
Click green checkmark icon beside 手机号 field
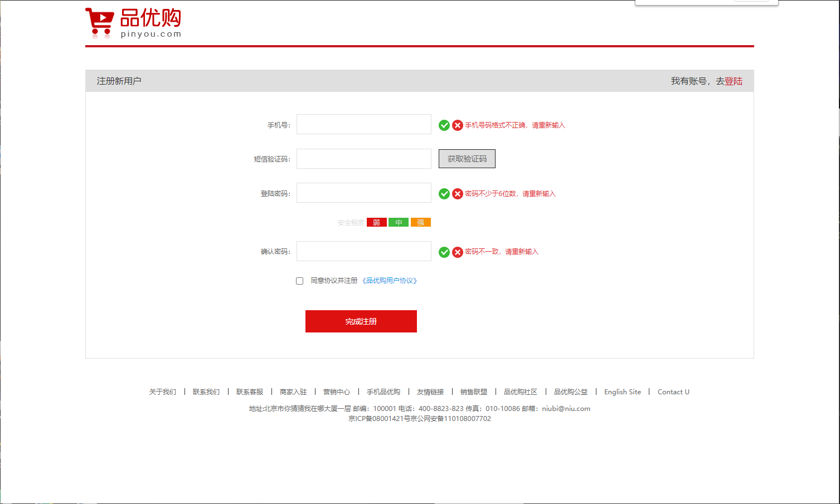[444, 125]
